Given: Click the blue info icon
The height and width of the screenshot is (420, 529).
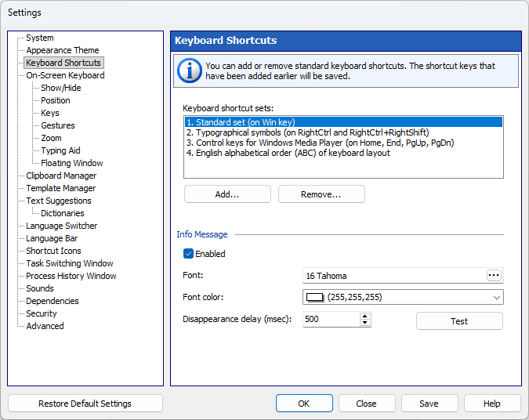Looking at the screenshot, I should 190,71.
